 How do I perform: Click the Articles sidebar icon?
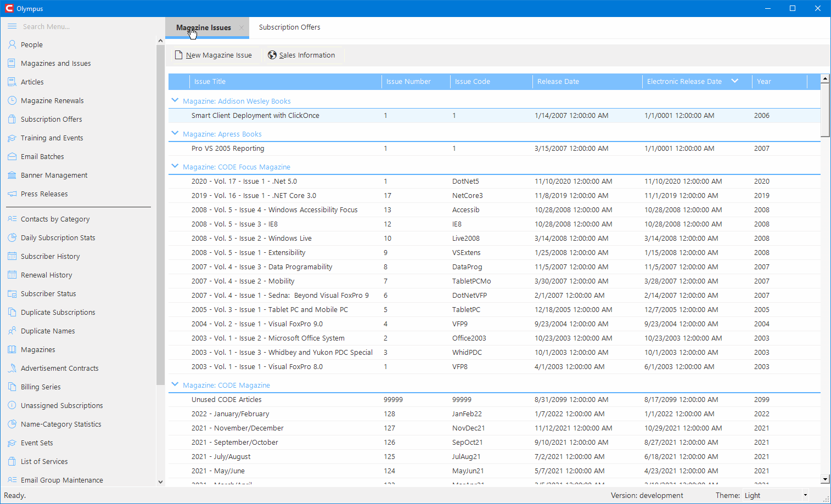click(x=12, y=82)
